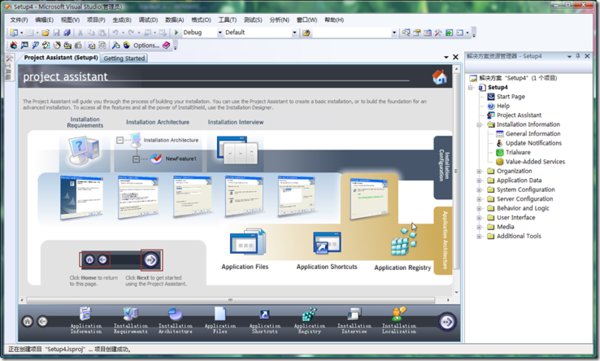Click the large Application Files diagram icon

(x=247, y=242)
